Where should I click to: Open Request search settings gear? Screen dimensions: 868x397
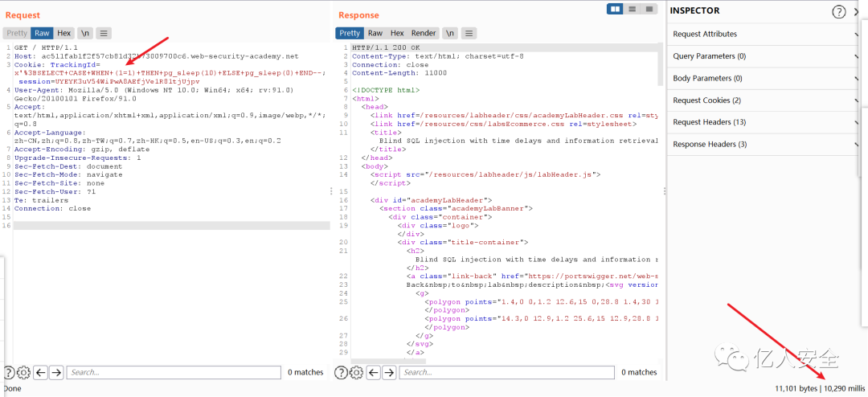23,372
